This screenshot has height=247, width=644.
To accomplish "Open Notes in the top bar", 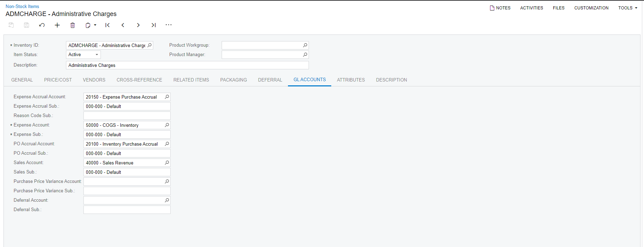I will pyautogui.click(x=500, y=8).
